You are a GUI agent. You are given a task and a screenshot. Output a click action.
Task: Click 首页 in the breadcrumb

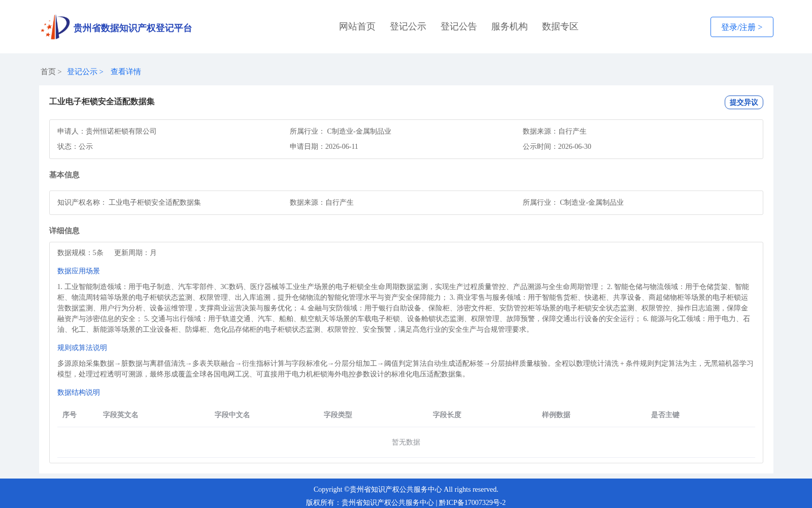(x=48, y=72)
